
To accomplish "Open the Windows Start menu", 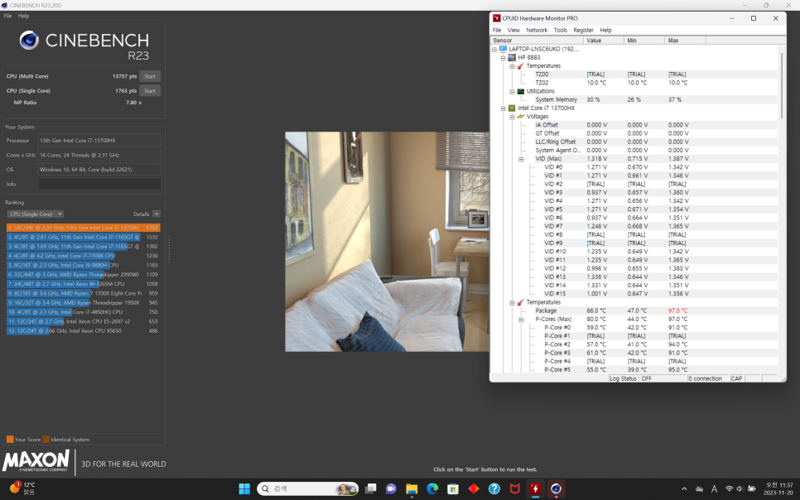I will tap(244, 489).
